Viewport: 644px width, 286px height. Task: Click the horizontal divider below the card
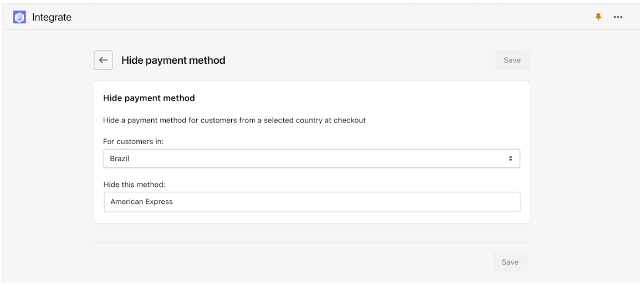pyautogui.click(x=311, y=242)
